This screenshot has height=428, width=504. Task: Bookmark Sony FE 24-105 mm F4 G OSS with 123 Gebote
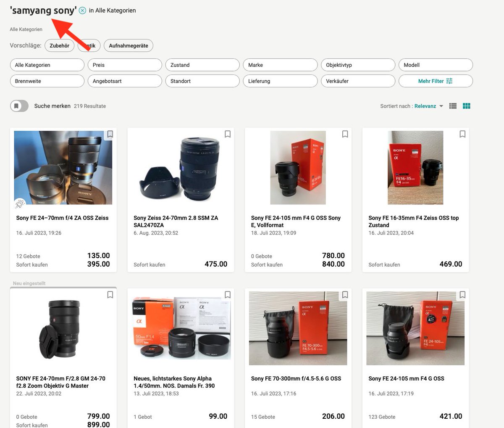[462, 295]
